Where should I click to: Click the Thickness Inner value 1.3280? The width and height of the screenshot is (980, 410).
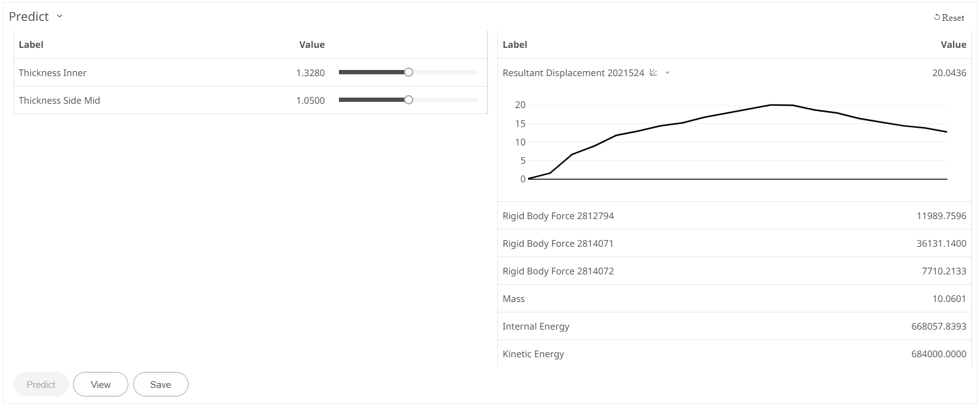pyautogui.click(x=310, y=73)
